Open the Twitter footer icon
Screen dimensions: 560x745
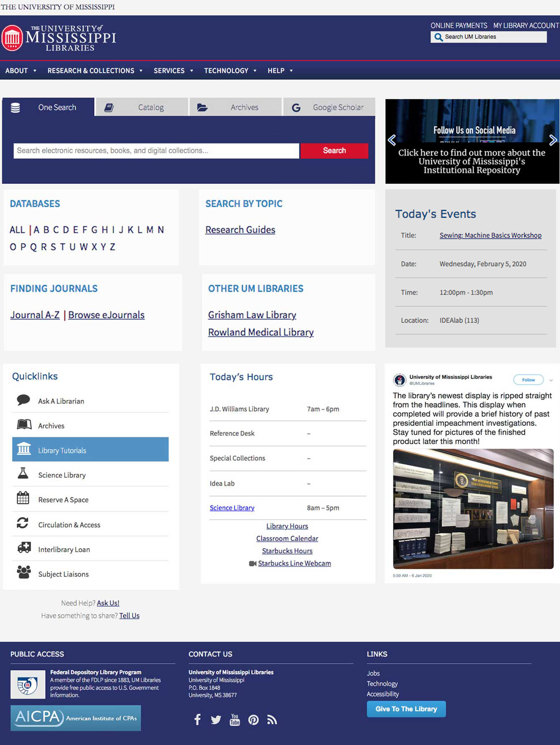tap(216, 720)
